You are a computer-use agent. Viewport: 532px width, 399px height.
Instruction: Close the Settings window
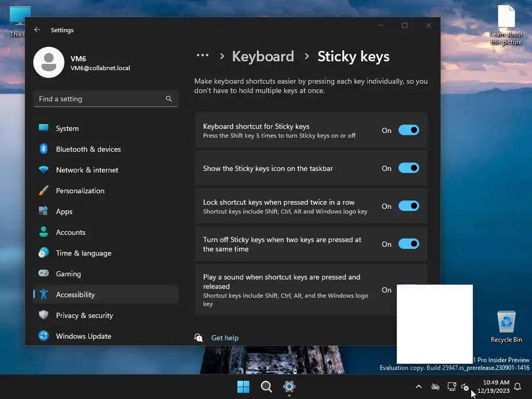pyautogui.click(x=429, y=25)
